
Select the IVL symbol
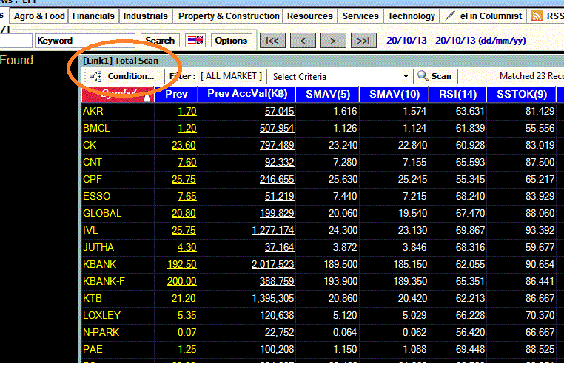pyautogui.click(x=90, y=230)
